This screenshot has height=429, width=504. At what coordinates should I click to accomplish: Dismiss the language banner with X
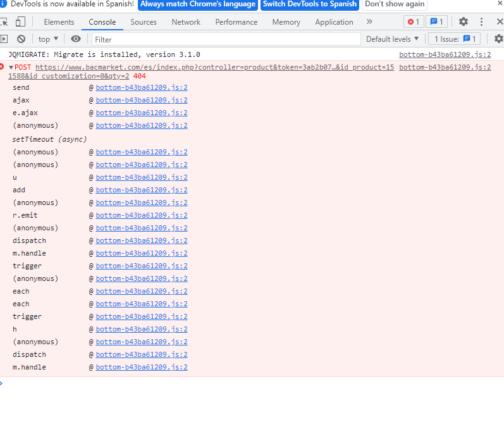[x=500, y=3]
